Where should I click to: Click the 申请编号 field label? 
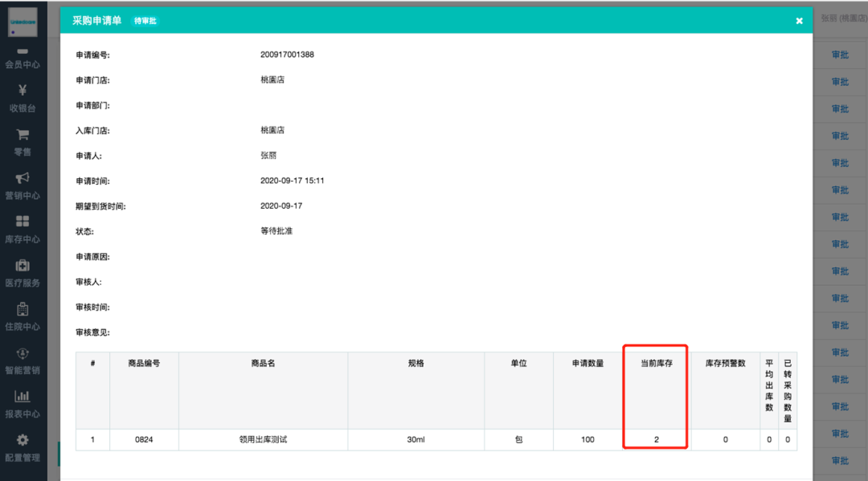coord(92,55)
